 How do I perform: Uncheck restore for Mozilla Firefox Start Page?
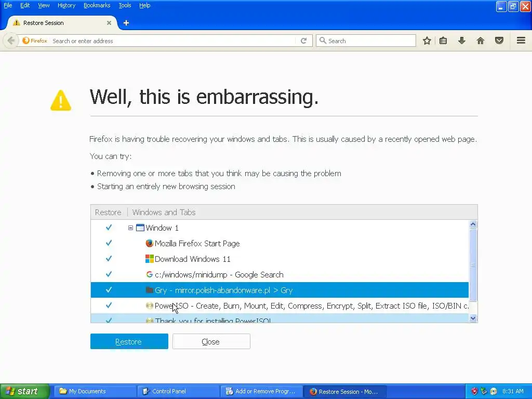(109, 243)
